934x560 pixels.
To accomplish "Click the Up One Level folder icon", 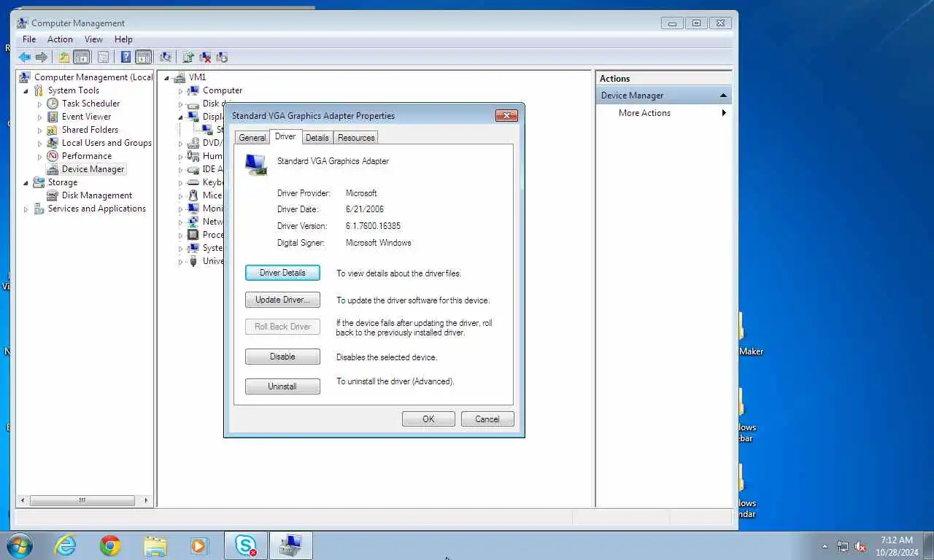I will click(64, 57).
